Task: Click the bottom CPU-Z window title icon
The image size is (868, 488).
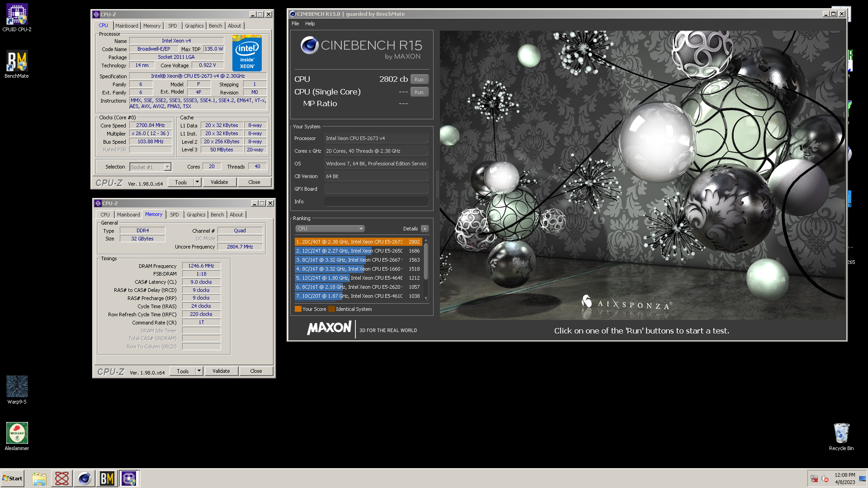Action: (x=98, y=203)
